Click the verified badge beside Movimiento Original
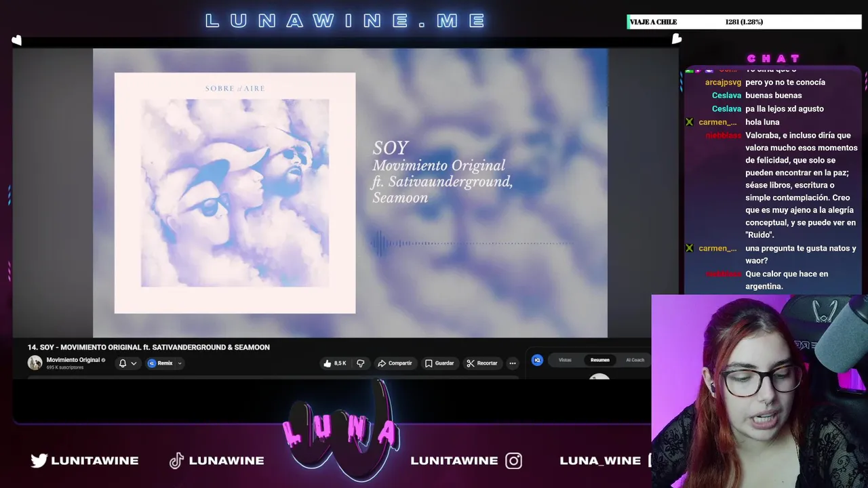 pyautogui.click(x=103, y=360)
